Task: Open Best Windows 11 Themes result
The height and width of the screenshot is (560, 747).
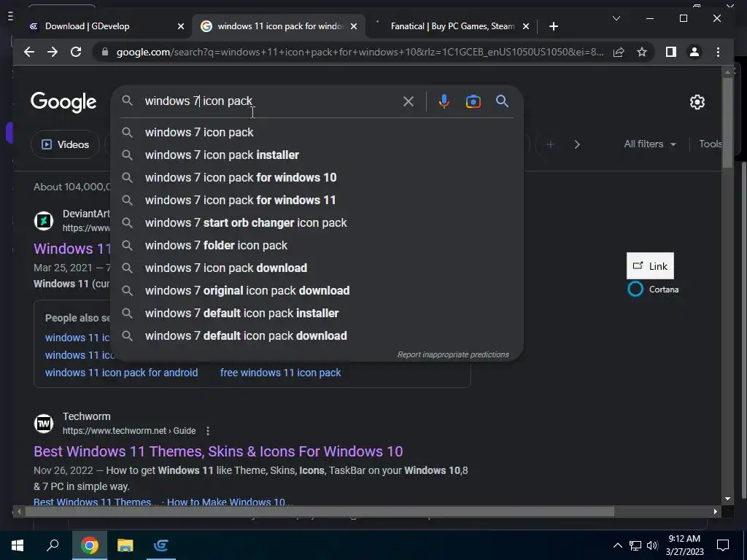Action: [218, 451]
